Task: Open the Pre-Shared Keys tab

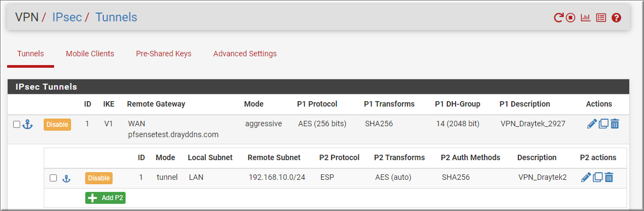Action: point(163,54)
